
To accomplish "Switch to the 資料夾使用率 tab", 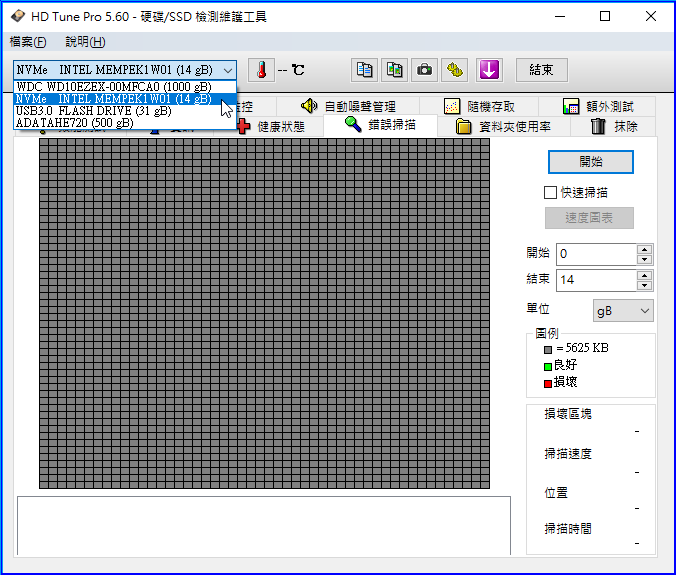I will pos(504,127).
